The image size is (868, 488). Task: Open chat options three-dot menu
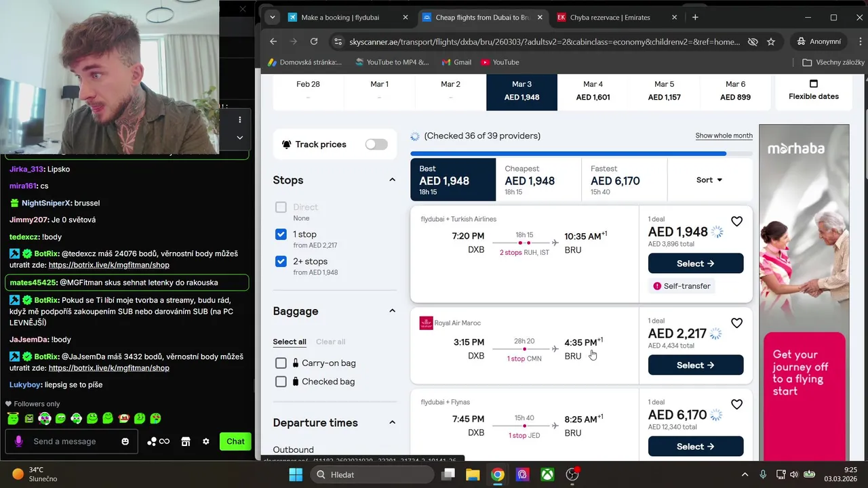pyautogui.click(x=239, y=119)
